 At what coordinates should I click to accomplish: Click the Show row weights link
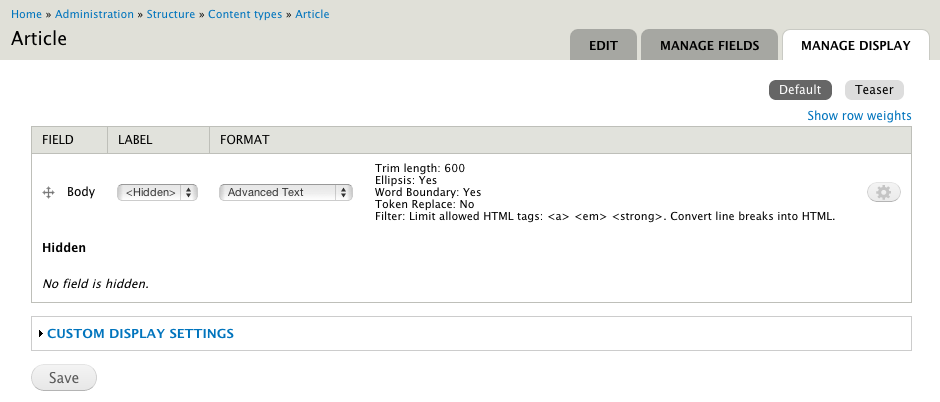(859, 116)
